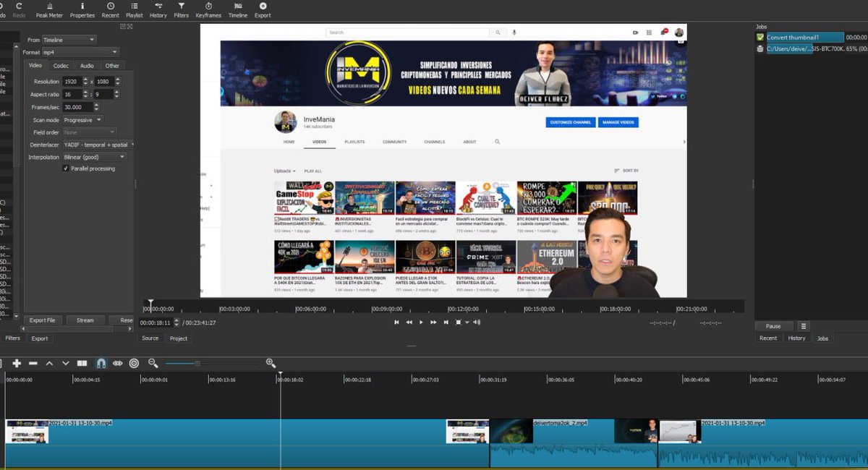
Task: Open the Deinterlacer YADIF dropdown
Action: [98, 145]
